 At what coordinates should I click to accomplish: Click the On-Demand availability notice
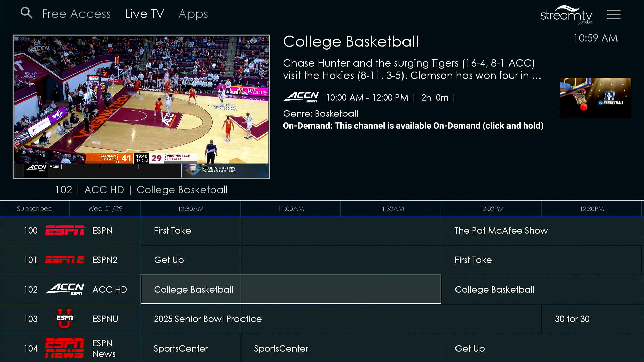pos(413,126)
